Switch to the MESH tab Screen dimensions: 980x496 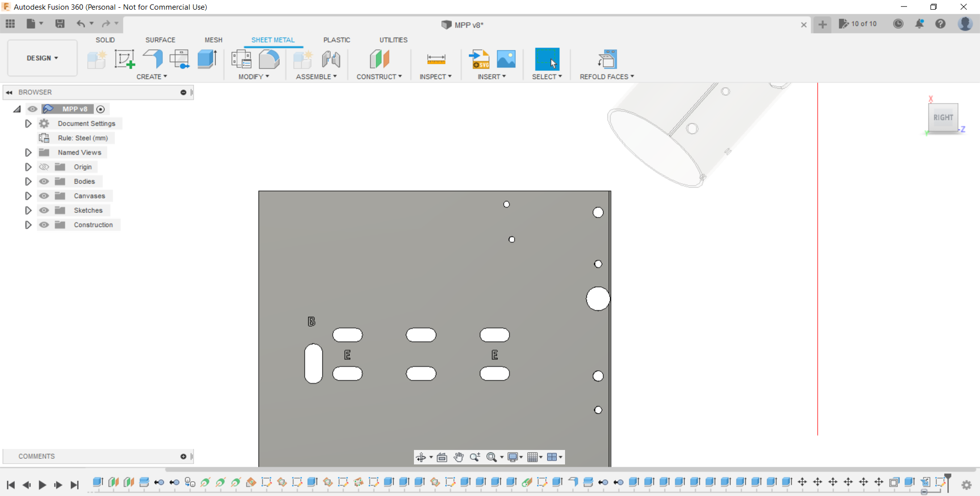pos(213,40)
